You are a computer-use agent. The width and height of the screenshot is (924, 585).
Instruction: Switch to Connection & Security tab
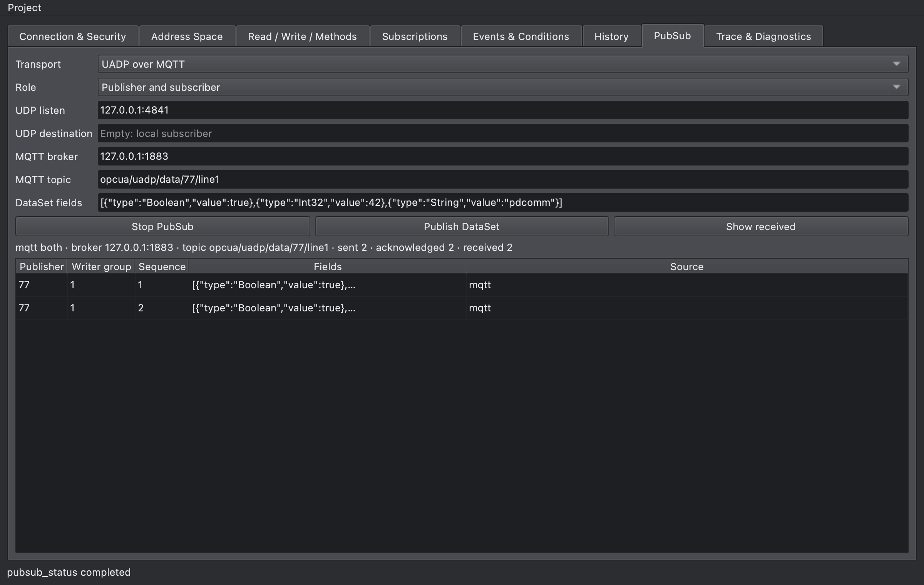tap(73, 37)
